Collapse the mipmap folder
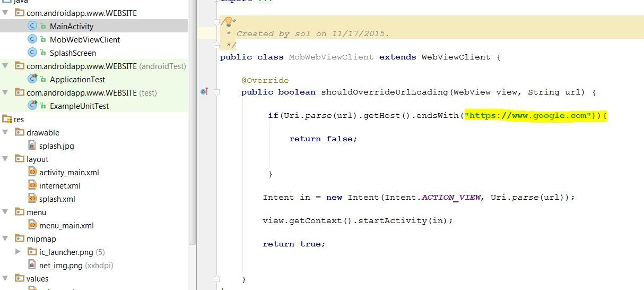The image size is (644, 290). [x=5, y=238]
